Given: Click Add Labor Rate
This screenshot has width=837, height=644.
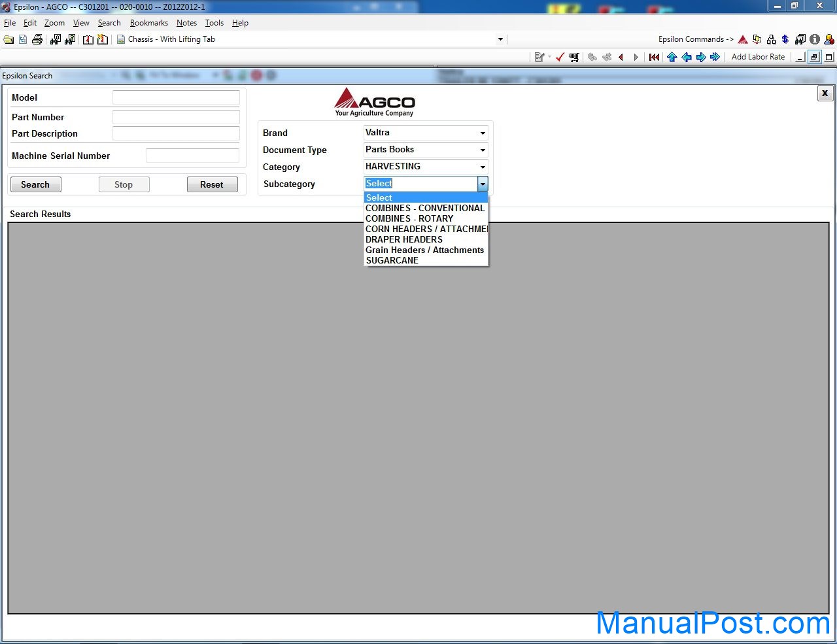Looking at the screenshot, I should 758,57.
